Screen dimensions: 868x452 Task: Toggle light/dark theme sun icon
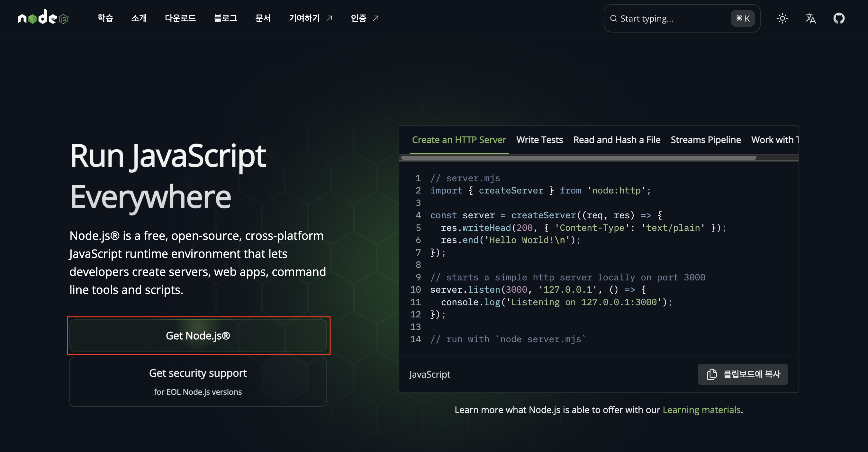point(782,18)
